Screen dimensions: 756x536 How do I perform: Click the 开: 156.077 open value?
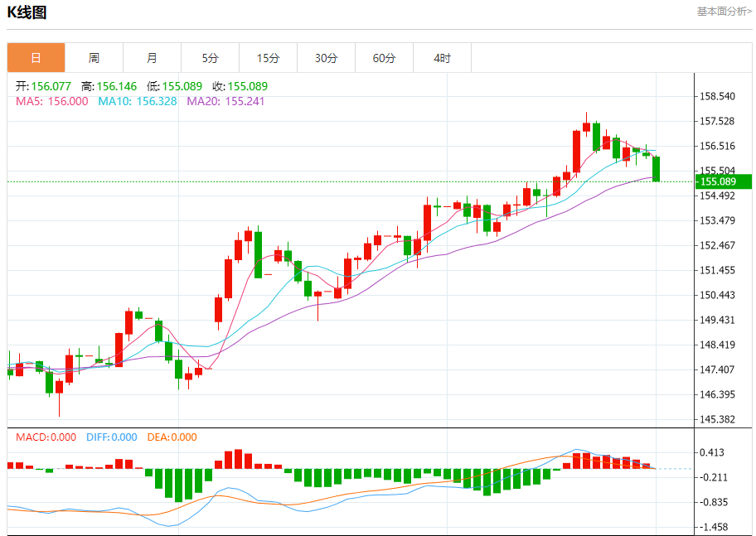pos(43,86)
